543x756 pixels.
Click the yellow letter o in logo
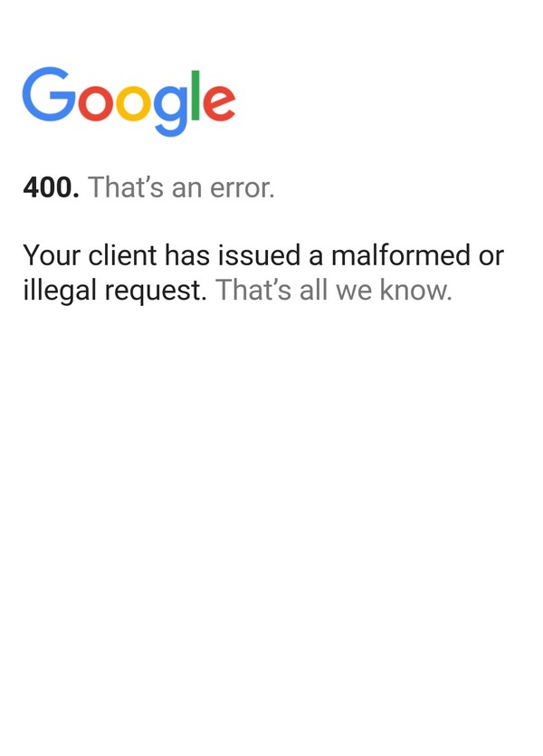coord(133,102)
